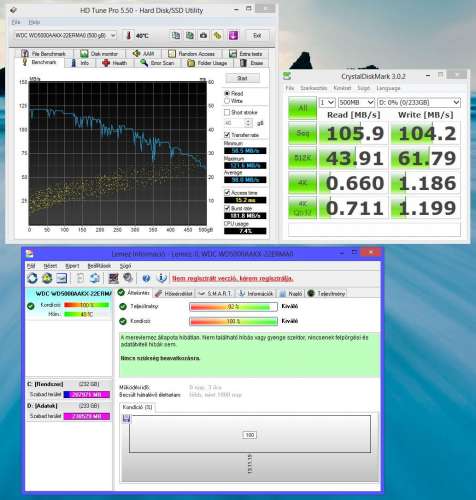Image resolution: width=476 pixels, height=500 pixels.
Task: Click the red unregistered version registration link
Action: (233, 278)
